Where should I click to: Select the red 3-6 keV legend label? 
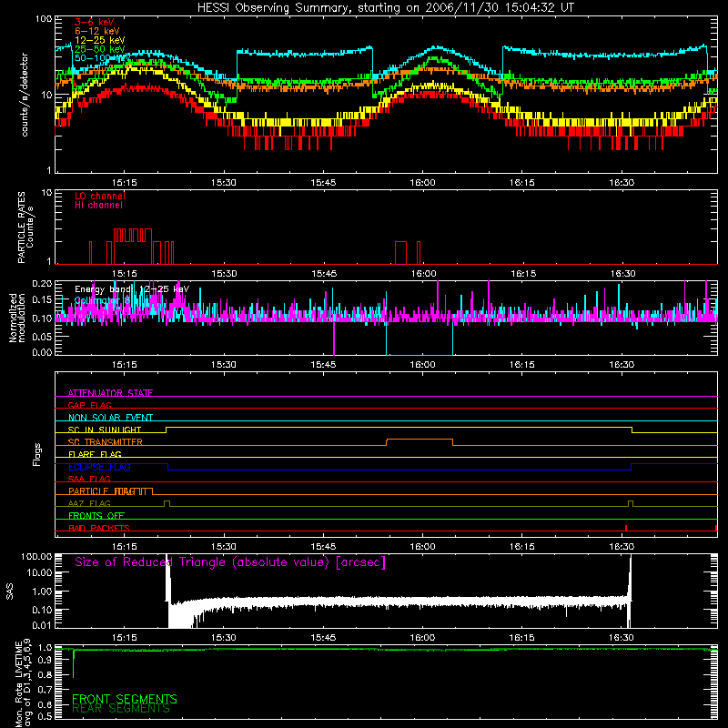(94, 22)
